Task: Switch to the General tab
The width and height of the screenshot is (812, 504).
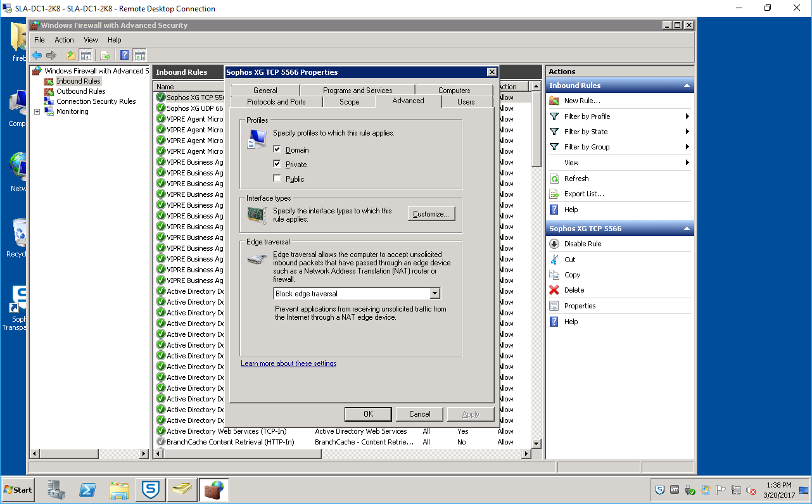Action: (265, 91)
